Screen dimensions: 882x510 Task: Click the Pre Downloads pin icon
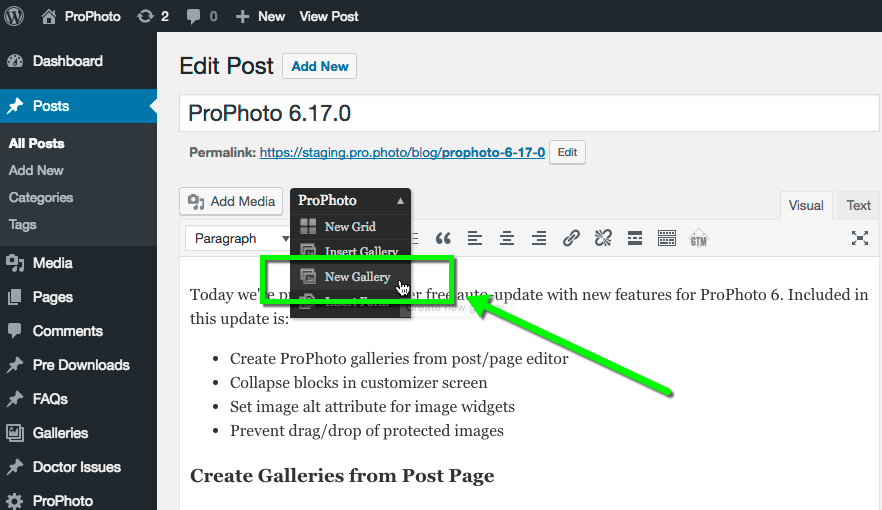[x=15, y=365]
